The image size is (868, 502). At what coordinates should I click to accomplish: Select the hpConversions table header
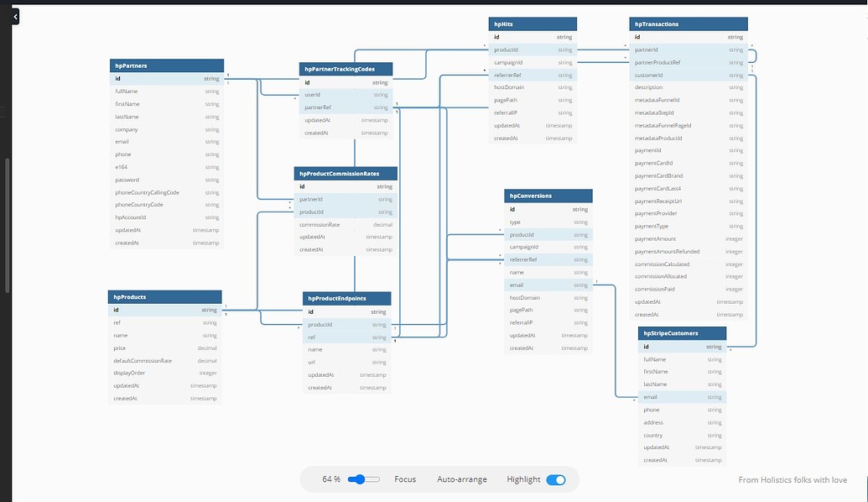click(548, 195)
